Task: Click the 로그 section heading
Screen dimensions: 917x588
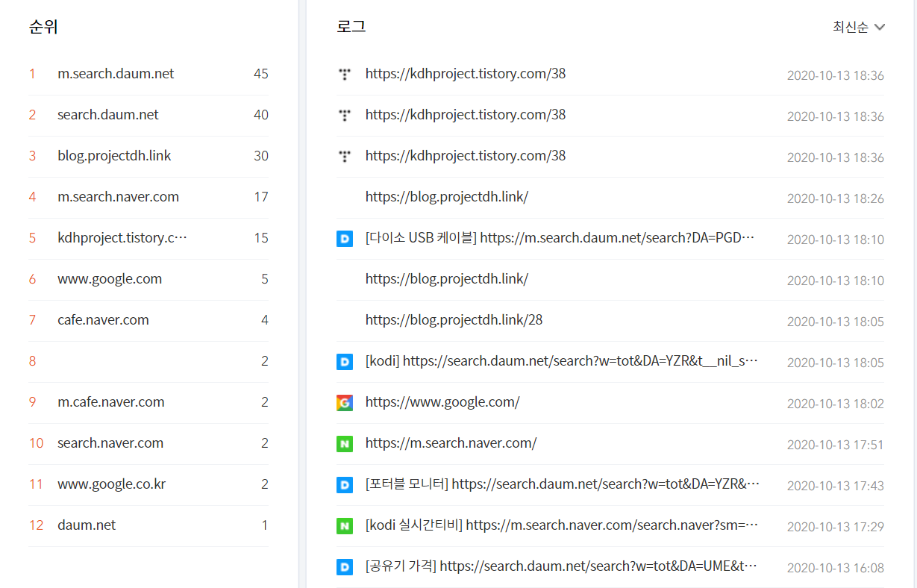Action: coord(351,27)
